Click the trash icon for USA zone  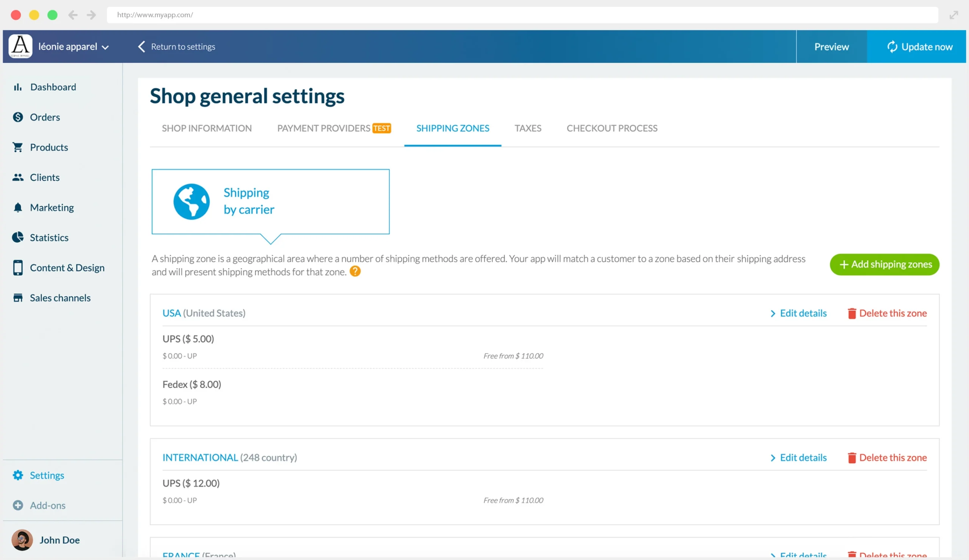coord(852,314)
